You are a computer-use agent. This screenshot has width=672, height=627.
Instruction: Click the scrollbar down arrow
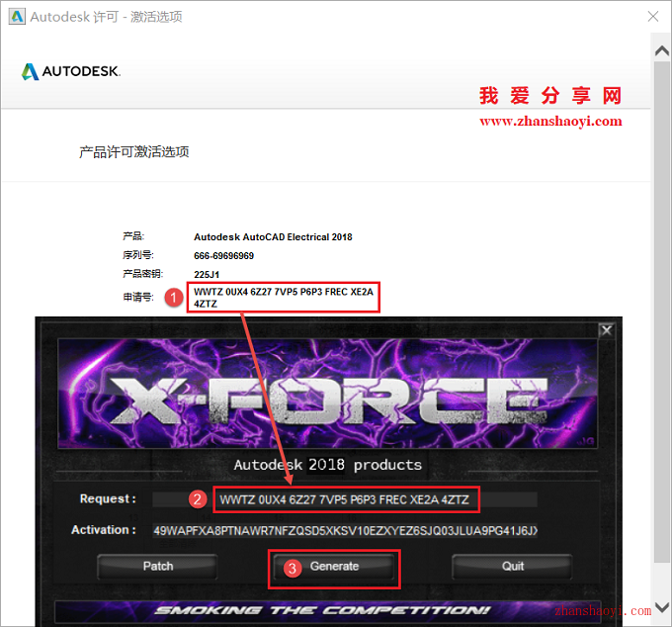(x=662, y=607)
